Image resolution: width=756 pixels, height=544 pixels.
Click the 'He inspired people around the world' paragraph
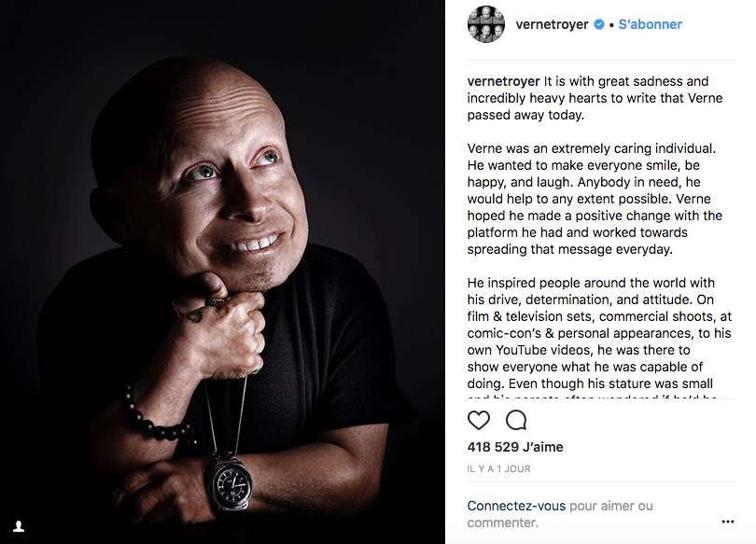click(x=599, y=333)
